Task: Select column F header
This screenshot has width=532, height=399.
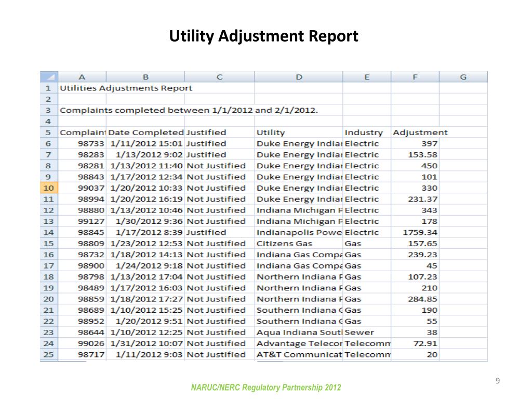Action: pyautogui.click(x=415, y=77)
